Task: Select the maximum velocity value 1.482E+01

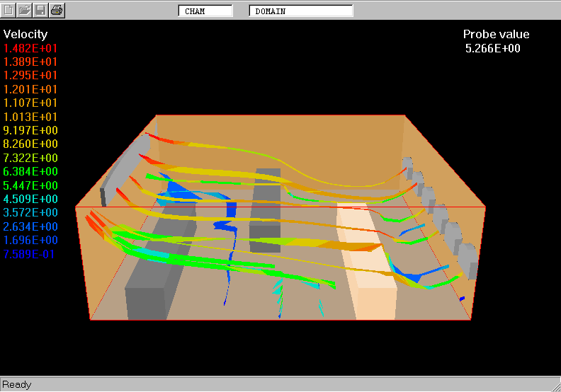Action: tap(30, 48)
